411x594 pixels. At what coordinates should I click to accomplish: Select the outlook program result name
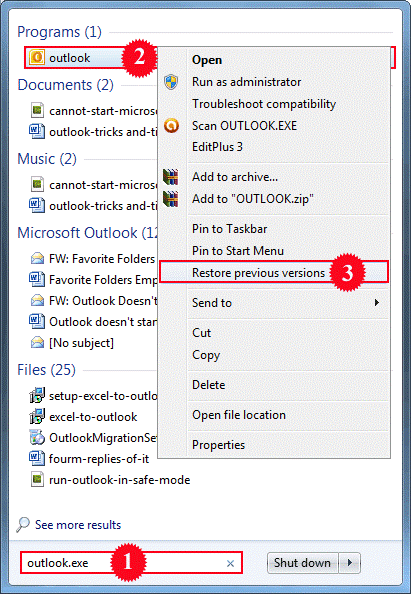tap(70, 58)
